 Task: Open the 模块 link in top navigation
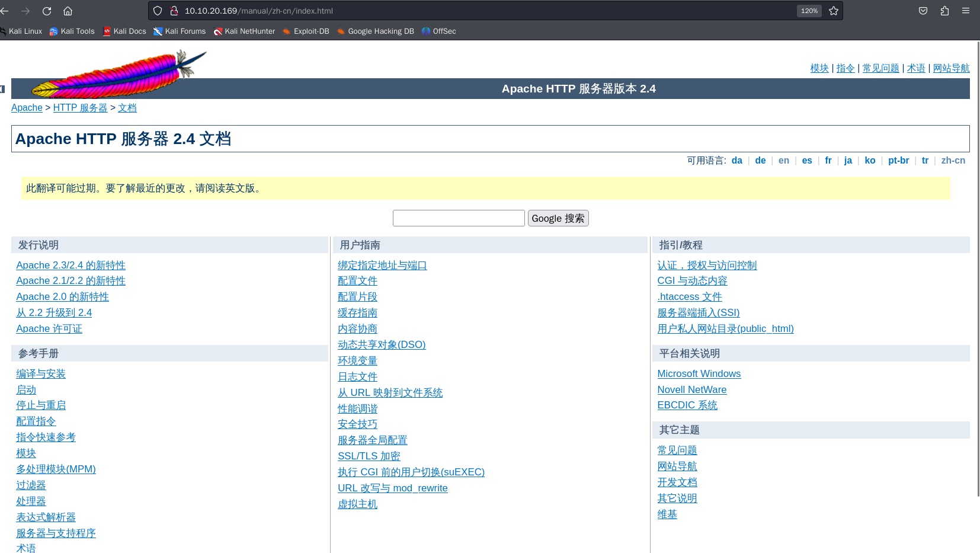click(819, 68)
